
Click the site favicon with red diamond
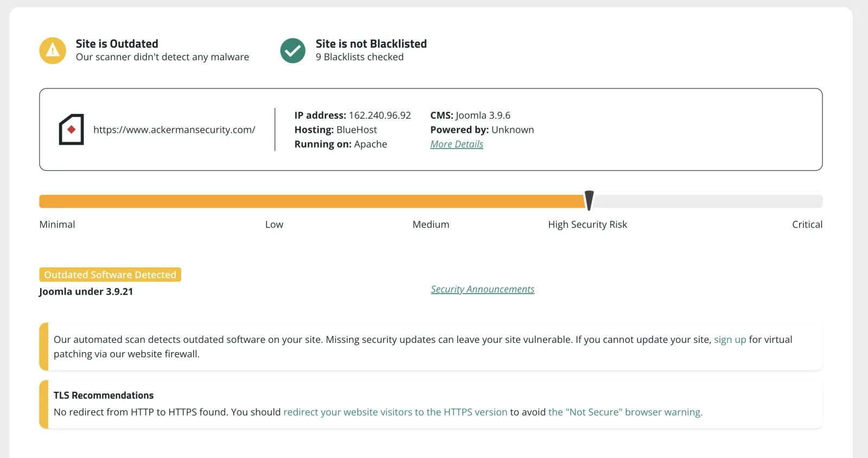tap(71, 129)
